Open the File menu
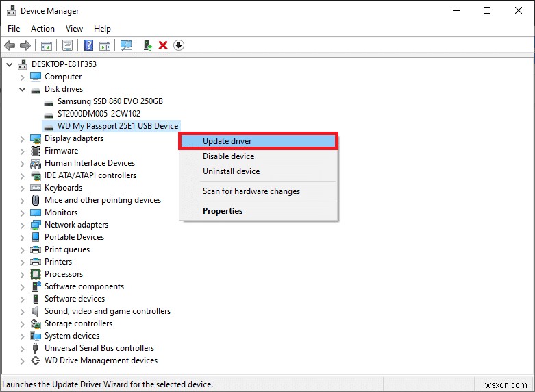The width and height of the screenshot is (535, 392). click(x=14, y=29)
